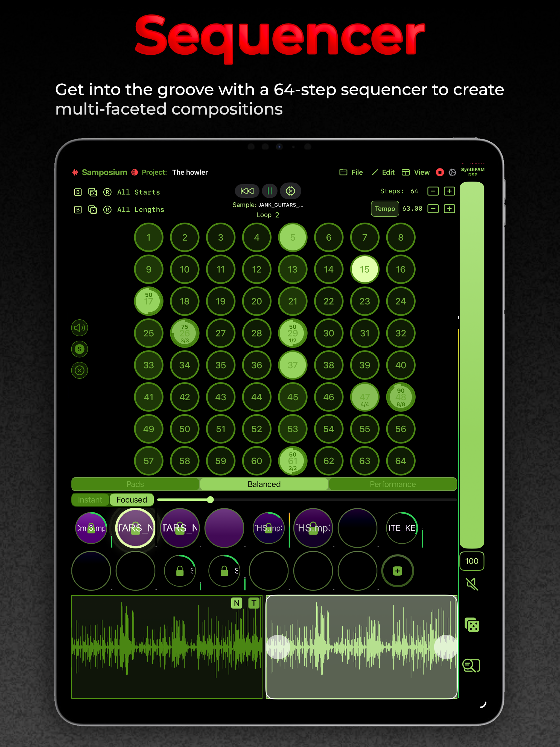This screenshot has height=747, width=560.
Task: Click the right waveform selection handle
Action: pos(446,647)
